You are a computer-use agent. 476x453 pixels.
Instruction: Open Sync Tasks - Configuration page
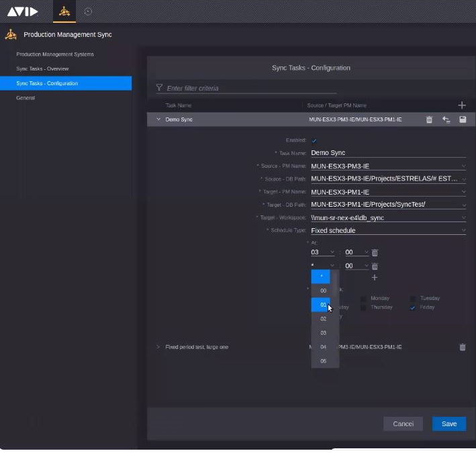pyautogui.click(x=66, y=83)
